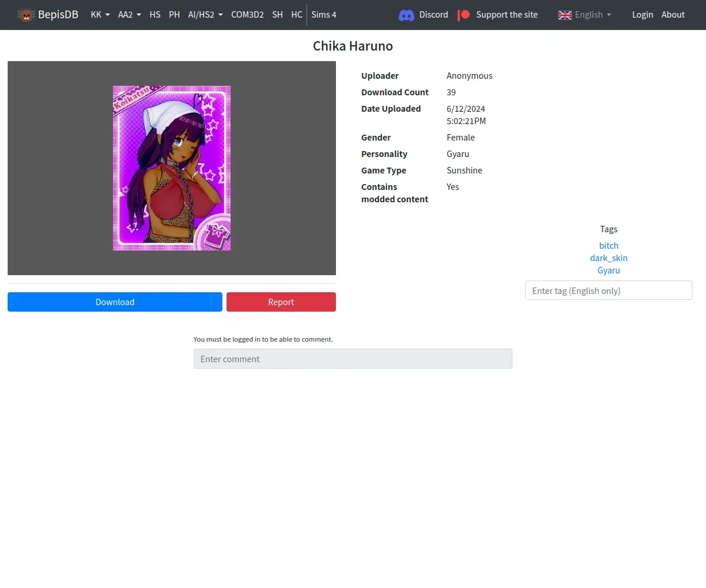Image resolution: width=706 pixels, height=588 pixels.
Task: Open the KK dropdown menu
Action: (100, 15)
